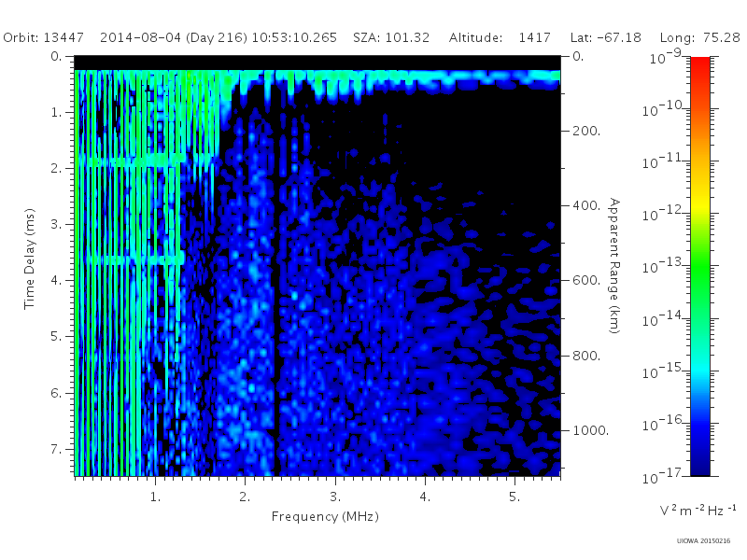Click the color scale bar legend

coord(699,266)
